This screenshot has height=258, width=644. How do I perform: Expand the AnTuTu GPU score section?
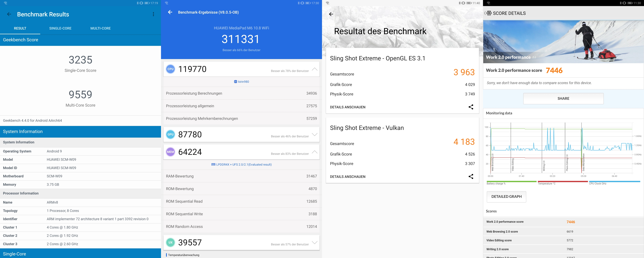(314, 135)
